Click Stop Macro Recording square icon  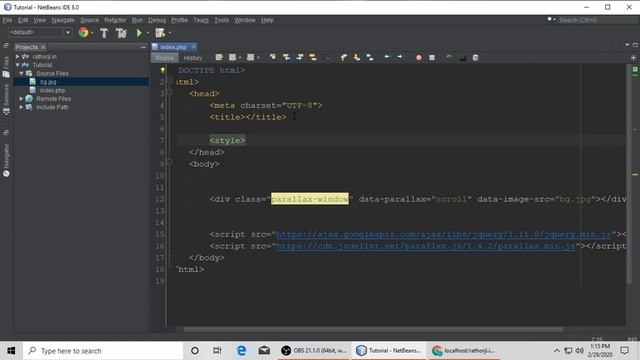pyautogui.click(x=432, y=58)
